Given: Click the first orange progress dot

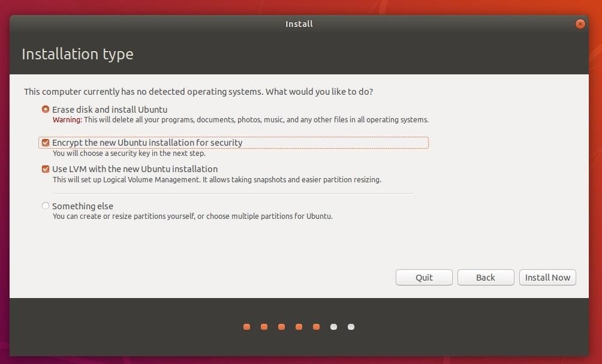Looking at the screenshot, I should 246,327.
